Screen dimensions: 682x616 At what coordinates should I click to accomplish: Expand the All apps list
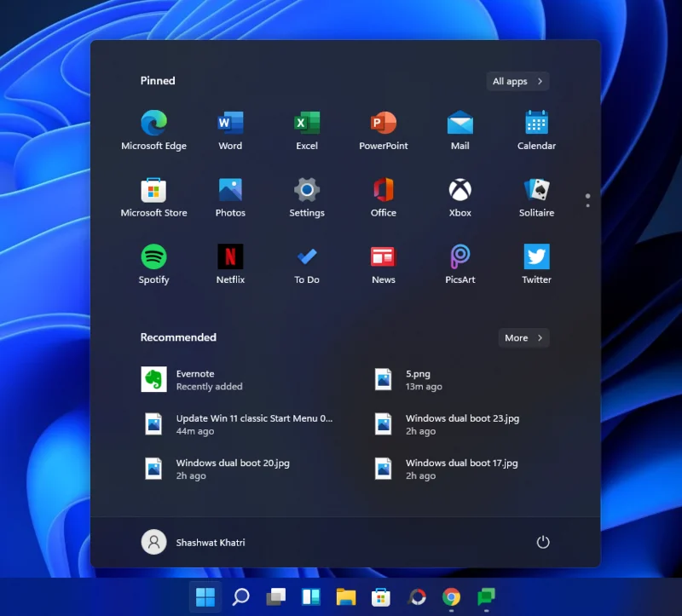517,81
